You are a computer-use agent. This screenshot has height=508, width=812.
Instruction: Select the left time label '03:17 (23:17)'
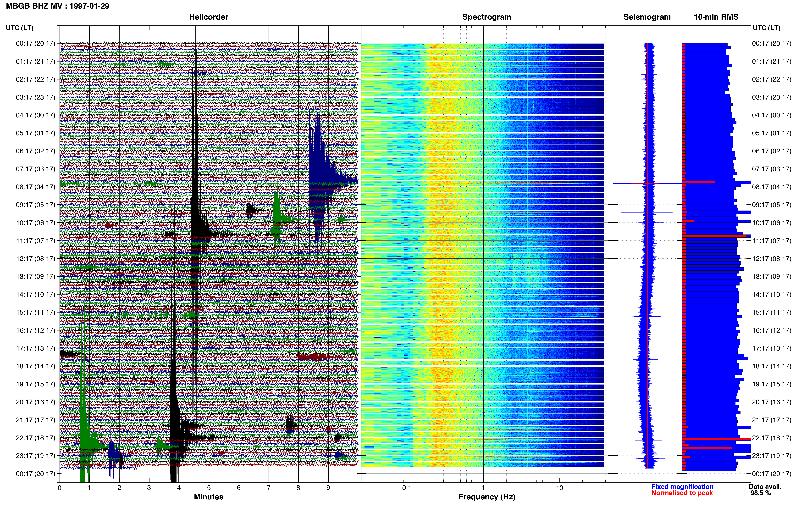(x=36, y=97)
